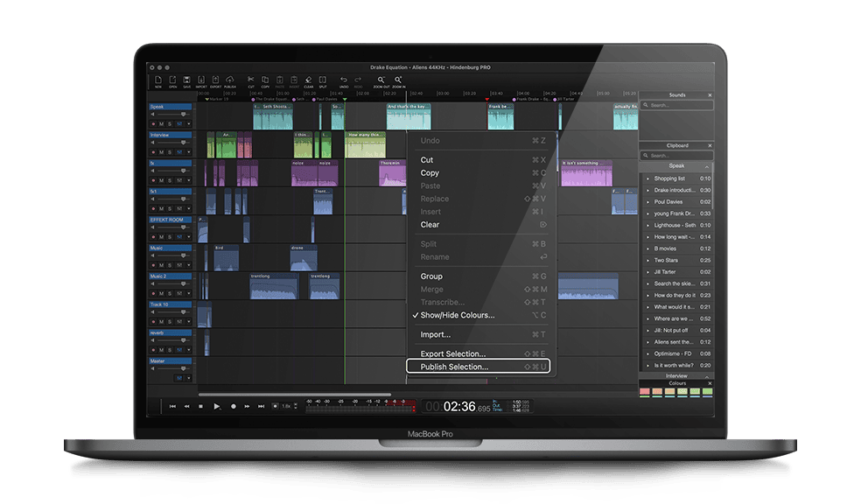
Task: Click the Clear eraser icon
Action: click(x=309, y=80)
